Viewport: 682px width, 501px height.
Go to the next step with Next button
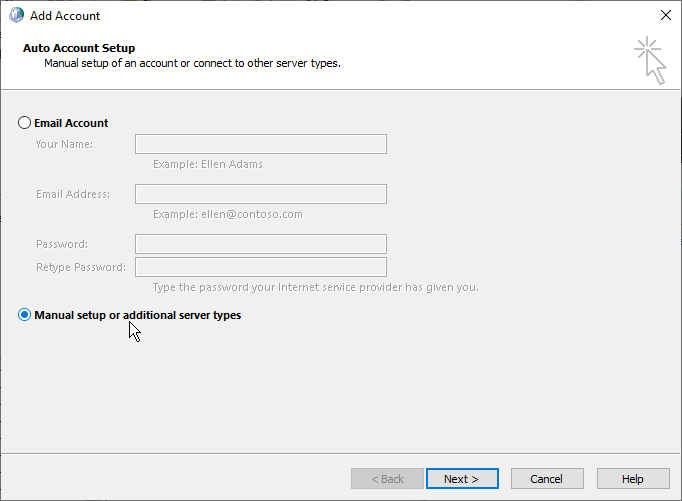(x=462, y=478)
